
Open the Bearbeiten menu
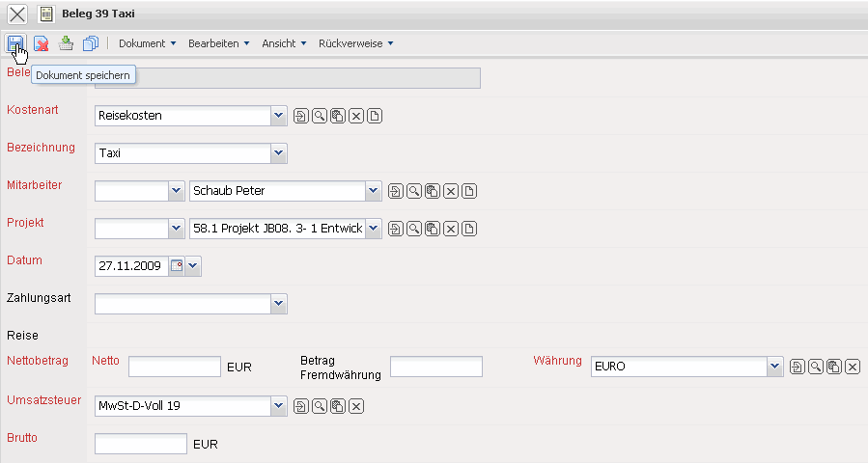tap(219, 43)
